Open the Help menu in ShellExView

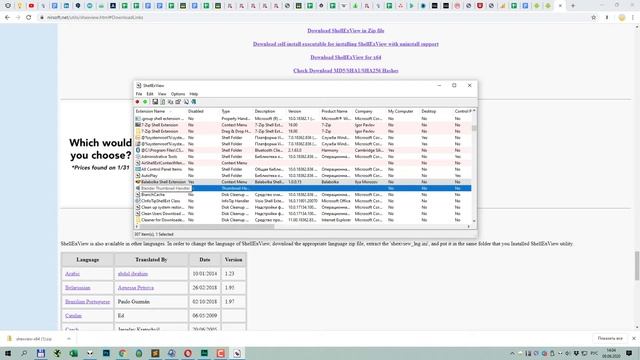(193, 94)
